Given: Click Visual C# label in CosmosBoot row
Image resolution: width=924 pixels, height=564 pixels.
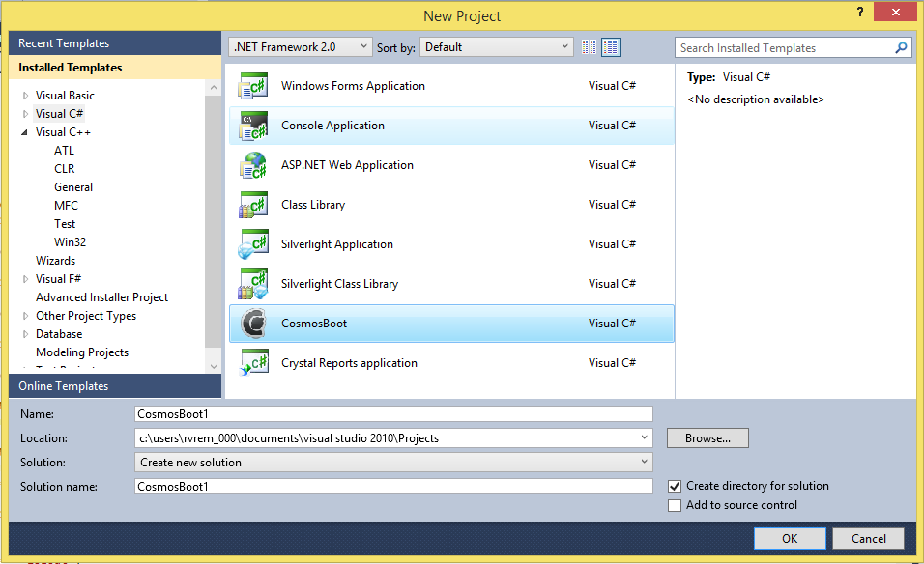Looking at the screenshot, I should pyautogui.click(x=612, y=324).
